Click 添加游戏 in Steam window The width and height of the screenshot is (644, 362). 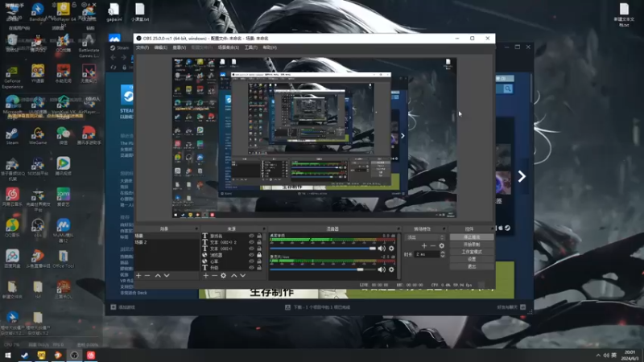(123, 307)
